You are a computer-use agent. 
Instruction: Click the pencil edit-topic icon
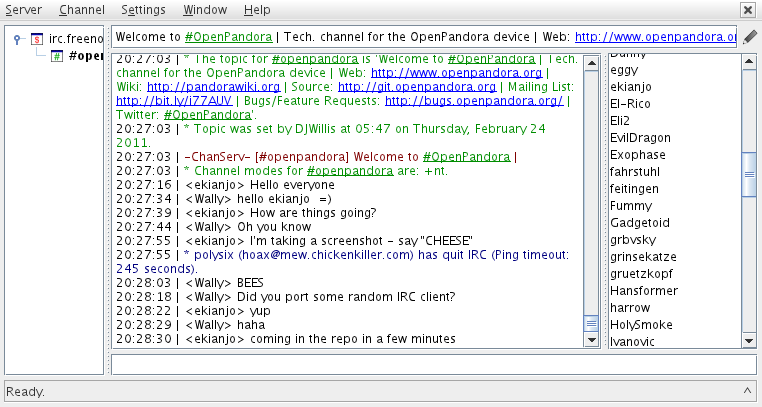750,37
